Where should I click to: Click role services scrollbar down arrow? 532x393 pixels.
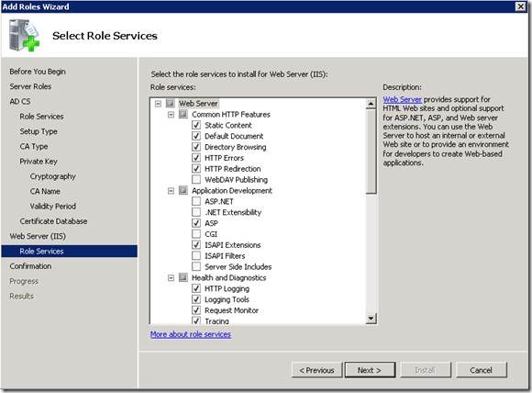pyautogui.click(x=371, y=319)
